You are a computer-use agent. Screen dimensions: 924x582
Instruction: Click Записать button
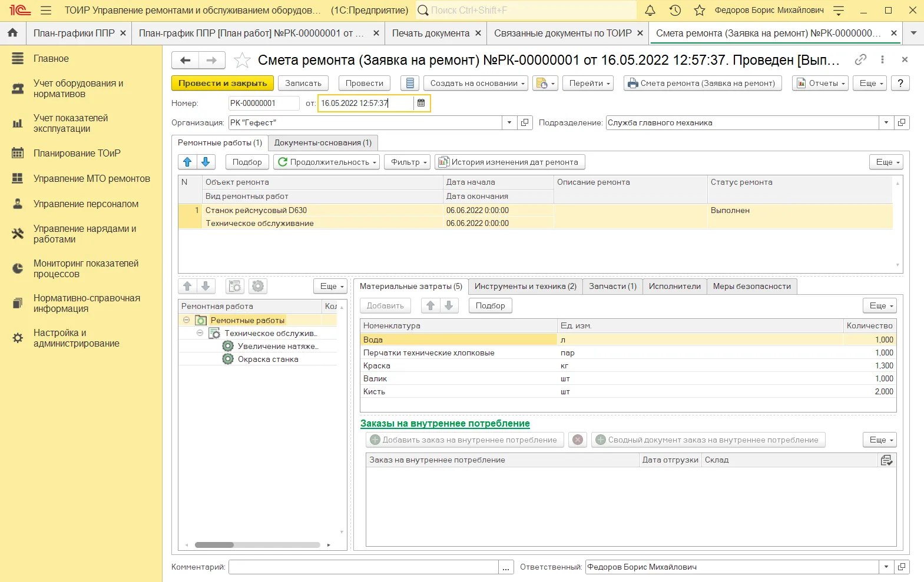pos(303,83)
